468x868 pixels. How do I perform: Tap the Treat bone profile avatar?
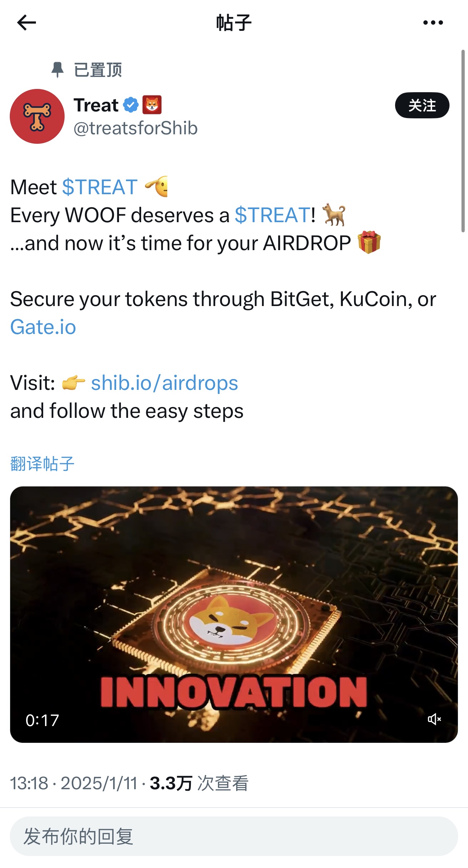[37, 116]
